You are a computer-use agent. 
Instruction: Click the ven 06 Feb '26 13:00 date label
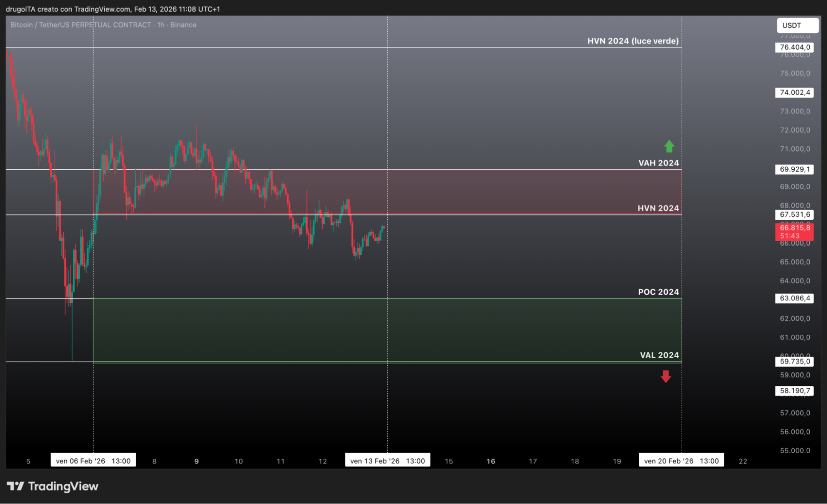pos(93,460)
